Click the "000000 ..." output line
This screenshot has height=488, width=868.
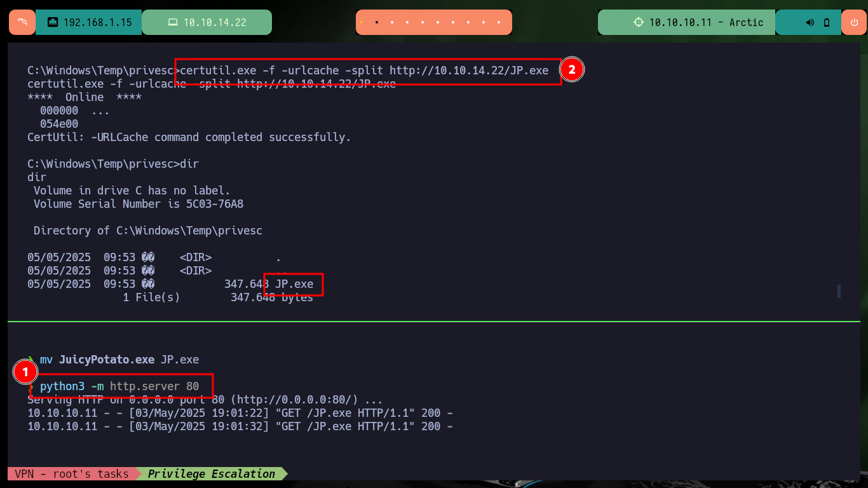[x=75, y=111]
